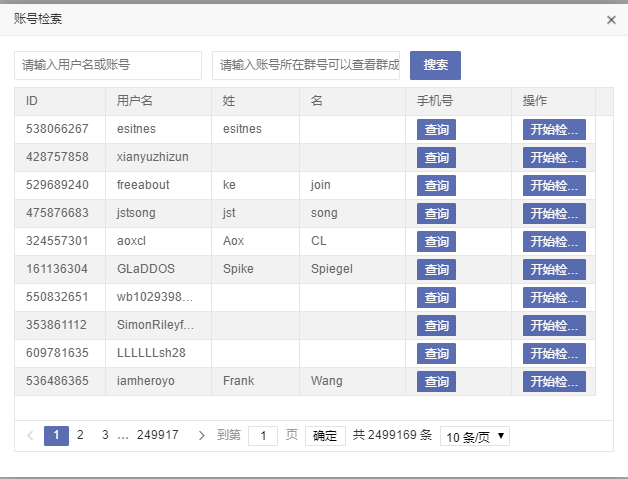Screen dimensions: 628x479
Task: Click 查询 for user esitnes
Action: coord(436,129)
